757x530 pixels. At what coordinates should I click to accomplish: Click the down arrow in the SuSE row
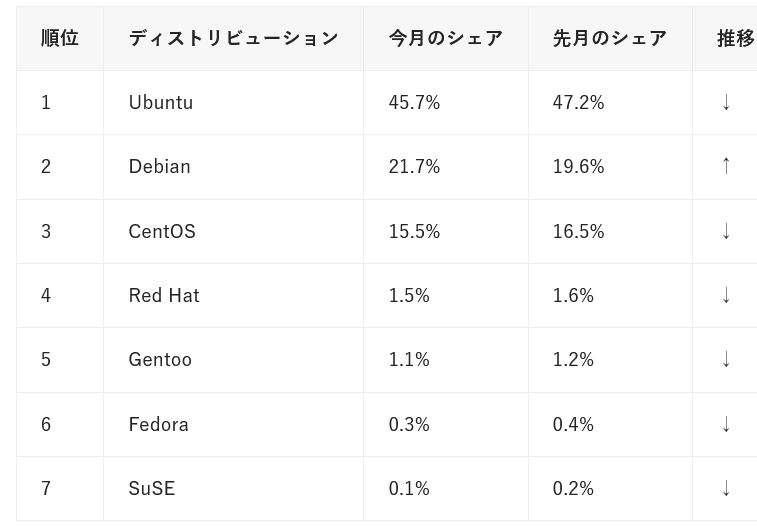tap(726, 488)
